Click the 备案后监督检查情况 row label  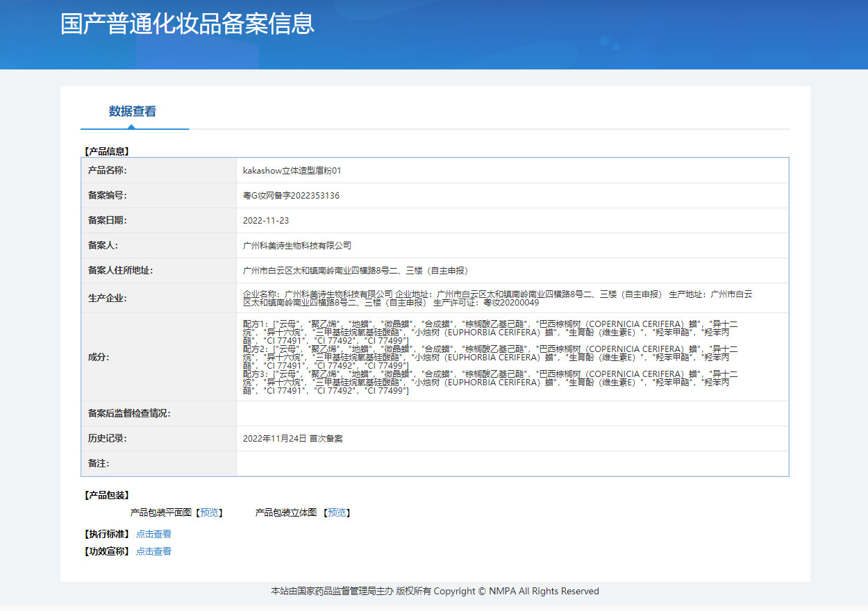129,414
